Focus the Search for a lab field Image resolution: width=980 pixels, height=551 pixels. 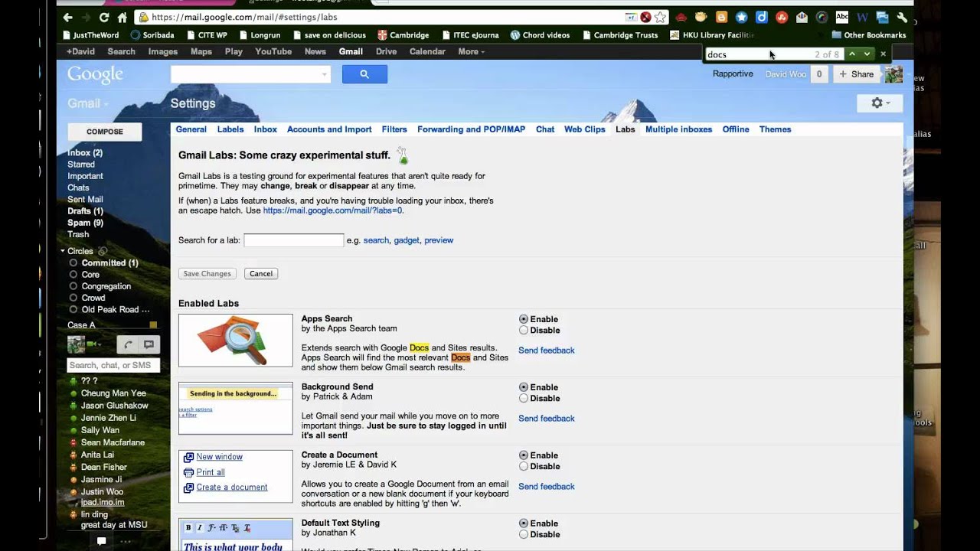293,240
